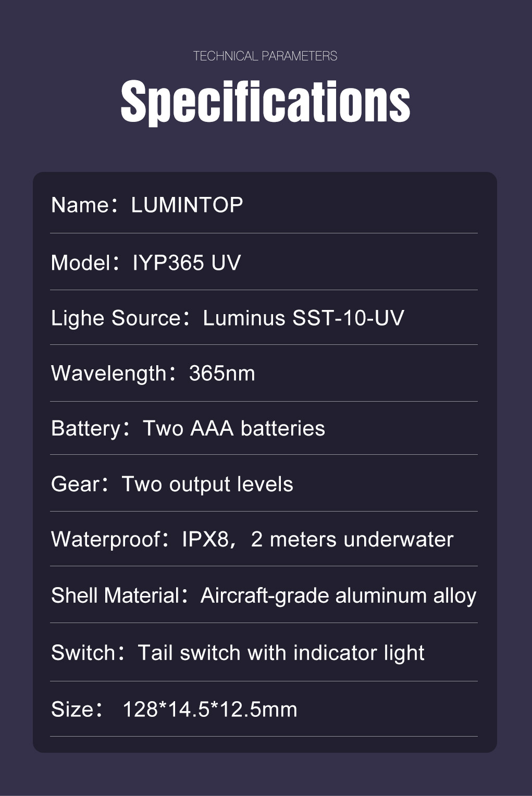Click the TECHNICAL PARAMETERS subtitle
This screenshot has width=532, height=796.
click(265, 56)
